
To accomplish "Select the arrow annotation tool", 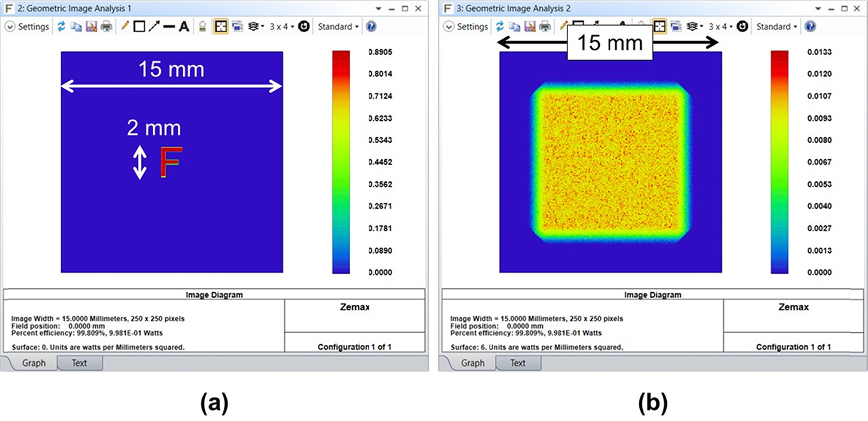I will (x=154, y=26).
